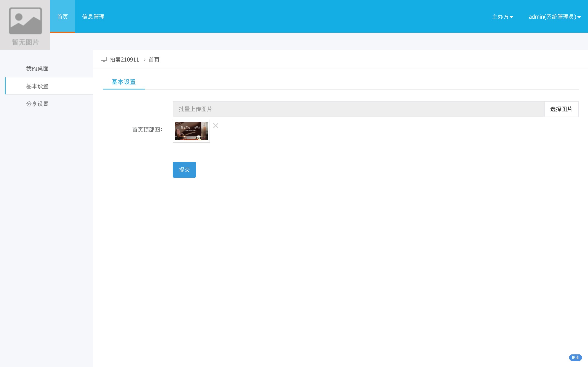Click the 拍卖210911 breadcrumb link

(124, 59)
